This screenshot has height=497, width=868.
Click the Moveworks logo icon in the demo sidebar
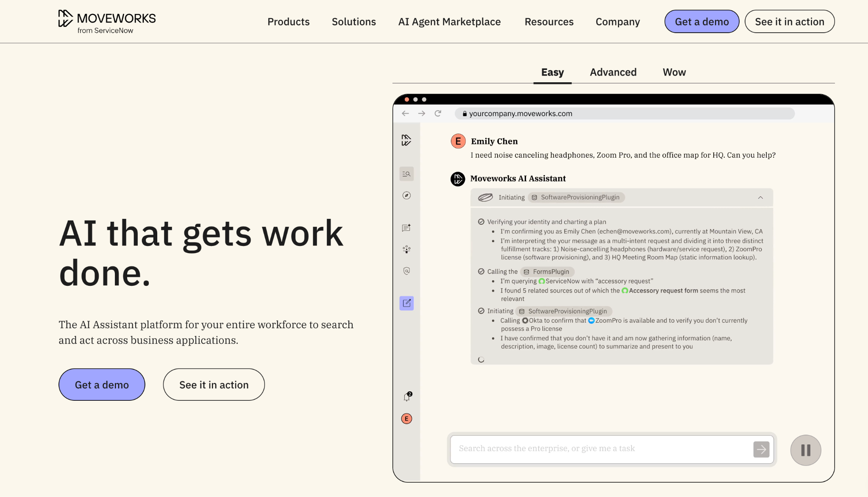pos(406,140)
